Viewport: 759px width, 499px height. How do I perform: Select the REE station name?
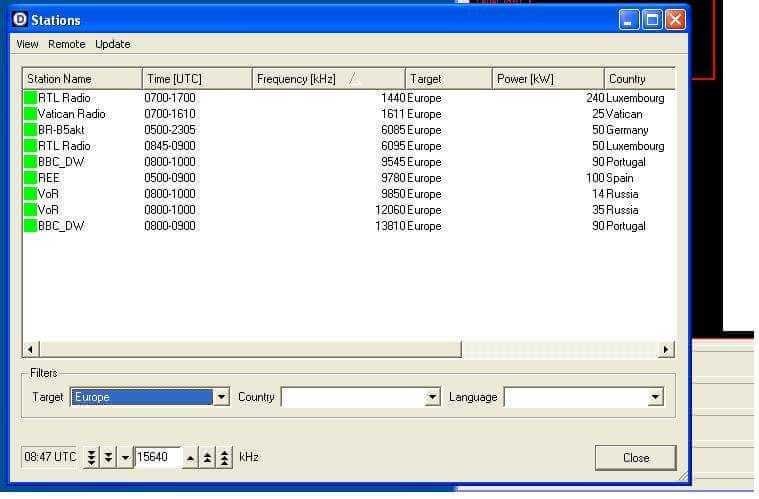48,178
